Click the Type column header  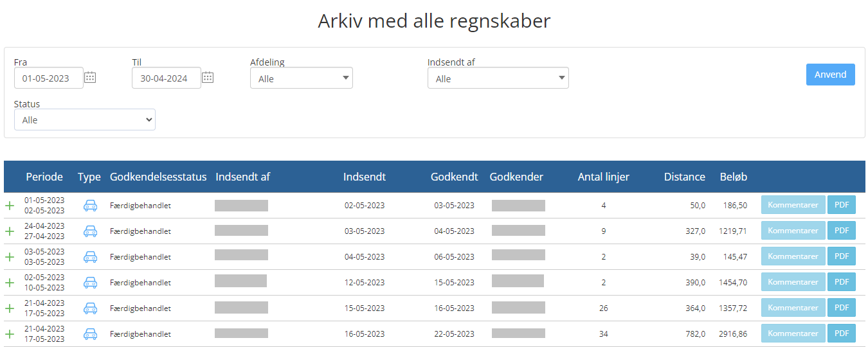(89, 177)
